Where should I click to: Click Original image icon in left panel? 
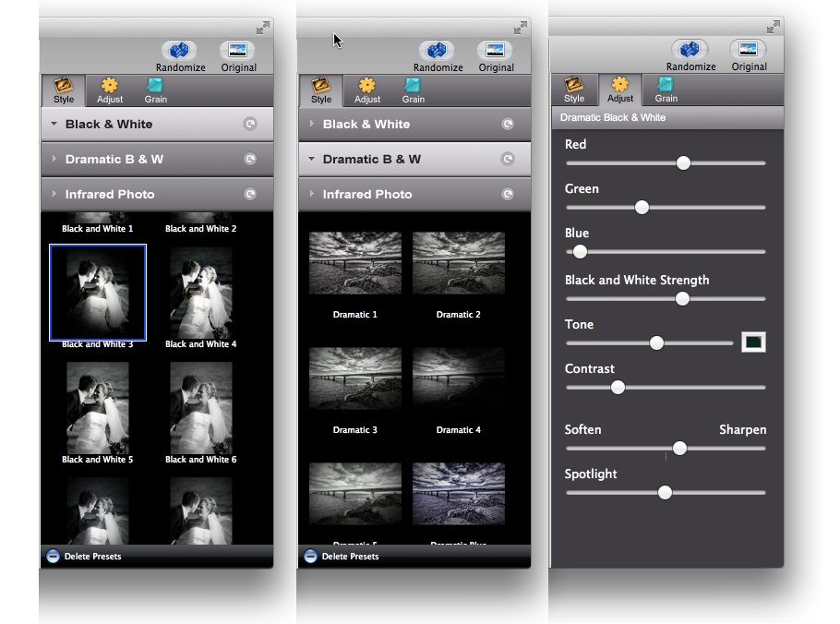237,51
